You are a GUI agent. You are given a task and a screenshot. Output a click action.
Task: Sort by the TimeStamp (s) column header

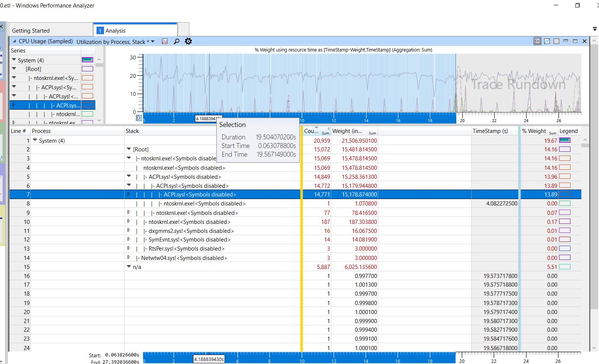coord(495,131)
